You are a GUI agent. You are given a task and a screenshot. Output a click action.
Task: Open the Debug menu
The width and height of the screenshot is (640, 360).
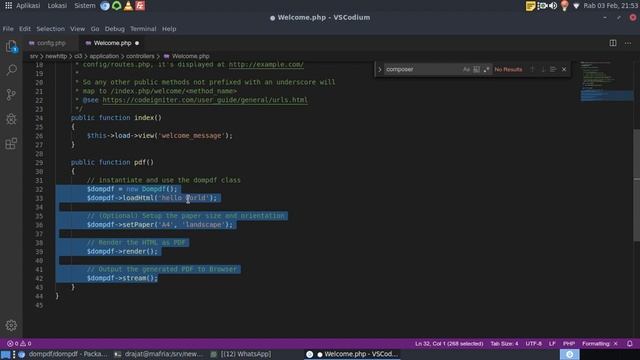tap(115, 29)
